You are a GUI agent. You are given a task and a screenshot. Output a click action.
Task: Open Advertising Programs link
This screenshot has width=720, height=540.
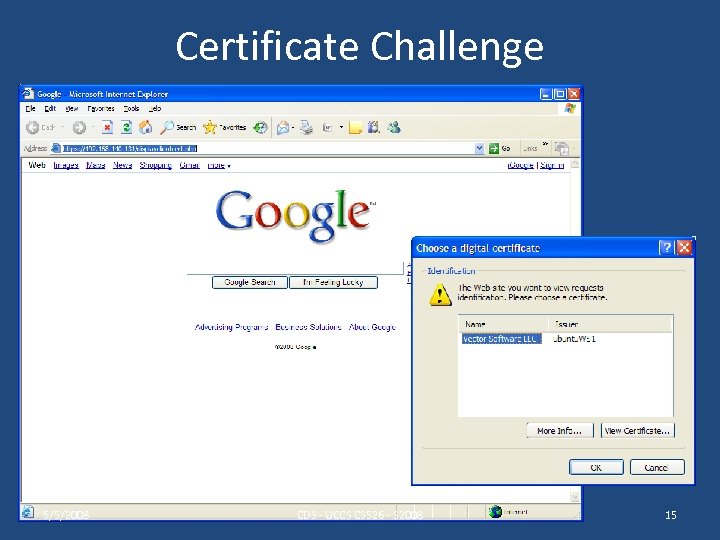[x=231, y=327]
